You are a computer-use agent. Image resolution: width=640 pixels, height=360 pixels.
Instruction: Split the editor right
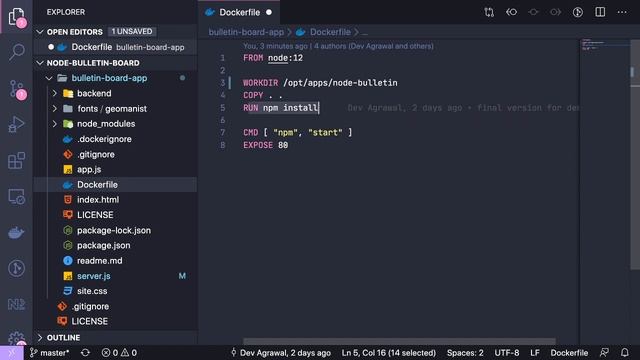coord(600,12)
